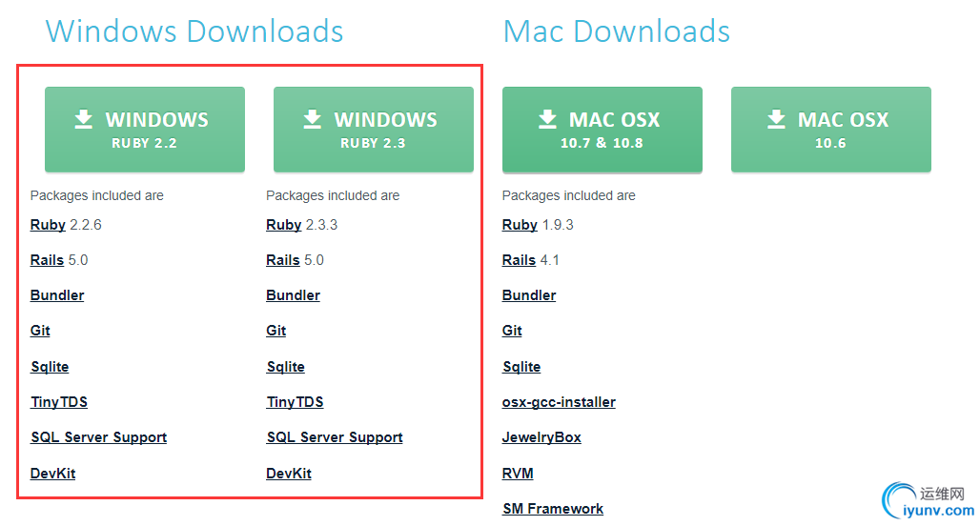This screenshot has width=980, height=526.
Task: Click 'Packages included are' under Ruby 2.3
Action: pos(333,195)
